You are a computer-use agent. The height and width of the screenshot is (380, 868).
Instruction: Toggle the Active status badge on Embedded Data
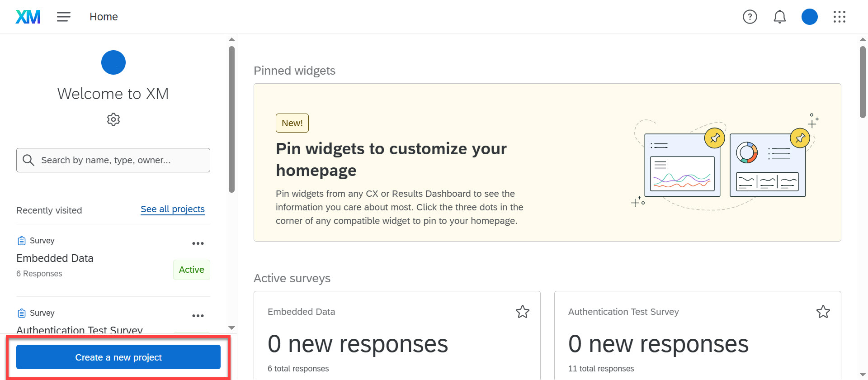tap(191, 269)
